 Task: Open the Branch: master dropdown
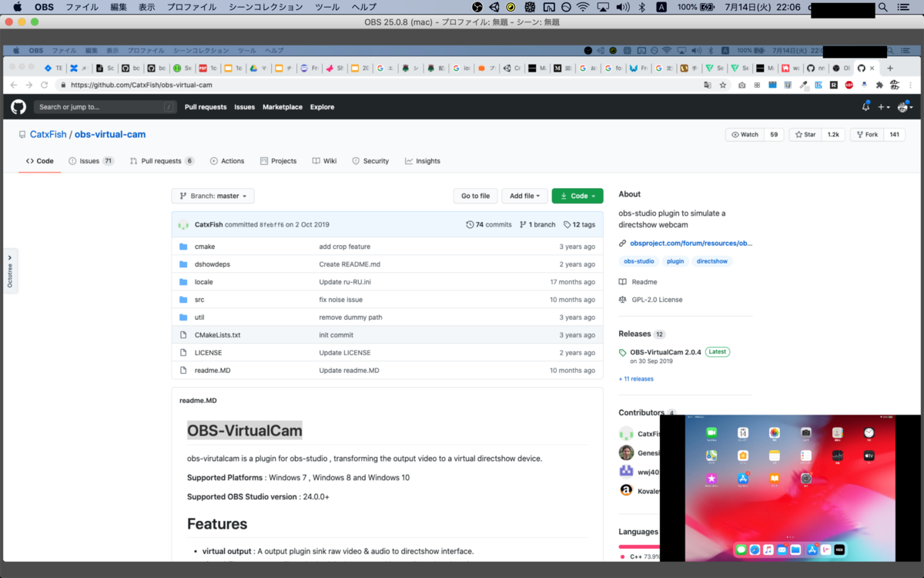click(x=213, y=196)
